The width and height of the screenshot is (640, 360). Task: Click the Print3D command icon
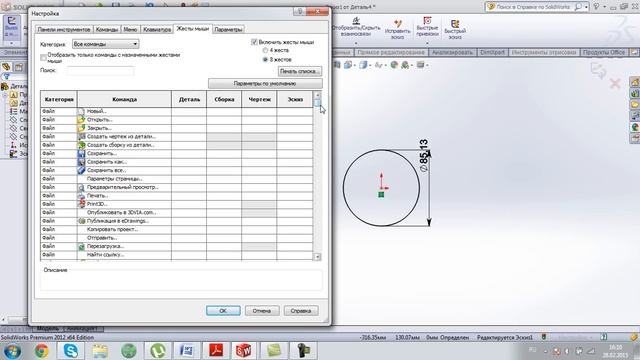[81, 204]
